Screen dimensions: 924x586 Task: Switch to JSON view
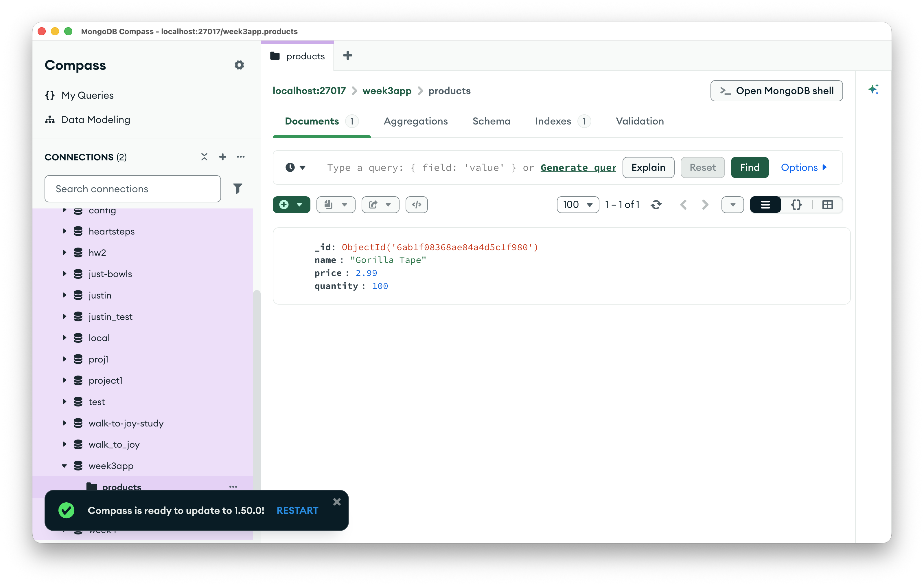pyautogui.click(x=797, y=205)
